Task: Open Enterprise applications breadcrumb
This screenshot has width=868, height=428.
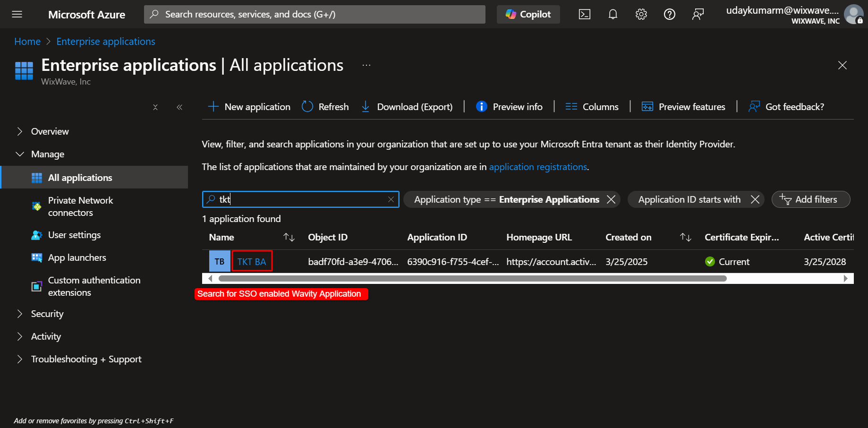Action: point(106,42)
